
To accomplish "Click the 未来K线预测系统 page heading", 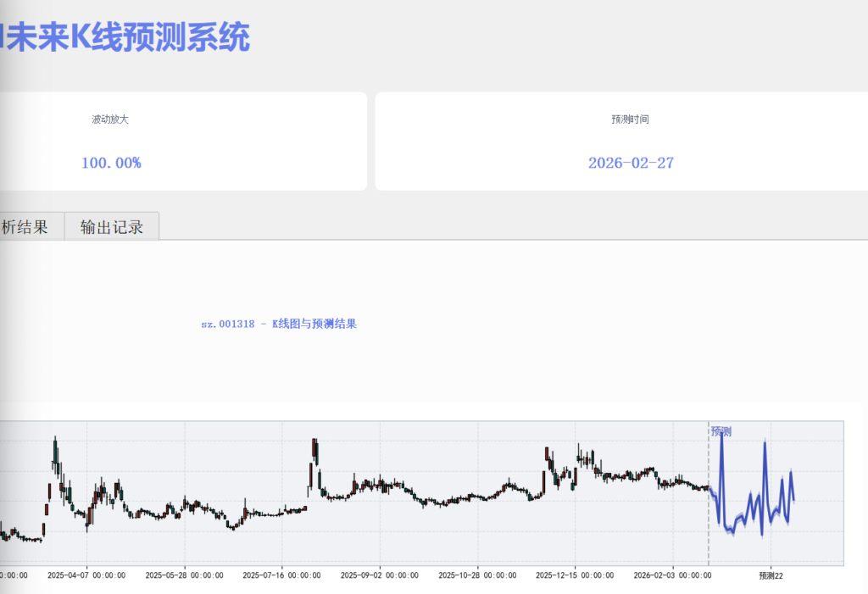I will coord(127,38).
